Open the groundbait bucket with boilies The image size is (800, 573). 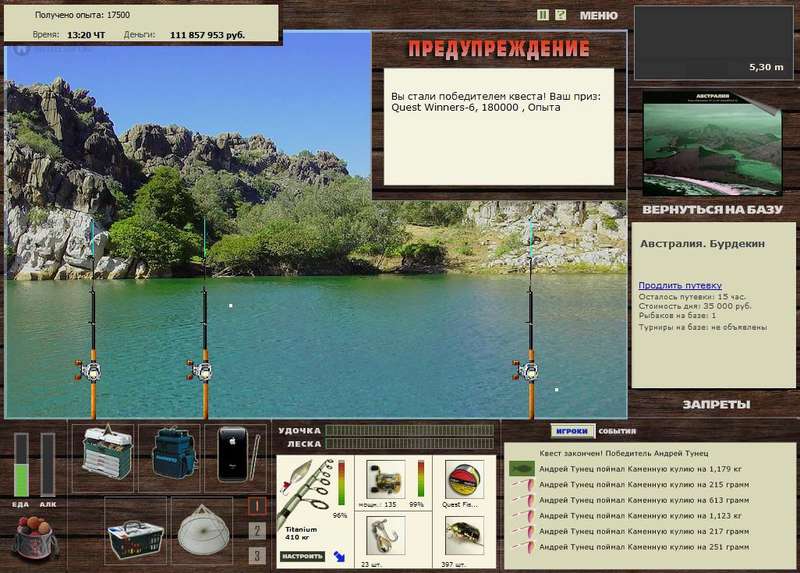[x=34, y=537]
